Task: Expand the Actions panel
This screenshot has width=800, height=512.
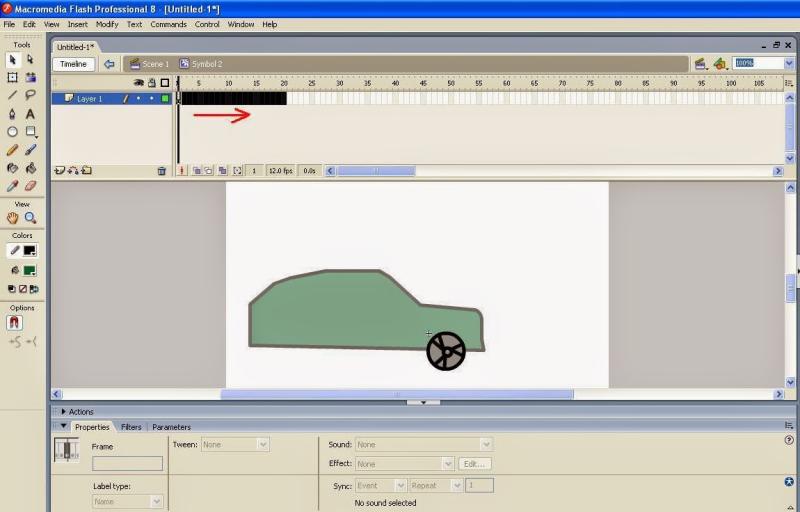Action: pos(64,412)
